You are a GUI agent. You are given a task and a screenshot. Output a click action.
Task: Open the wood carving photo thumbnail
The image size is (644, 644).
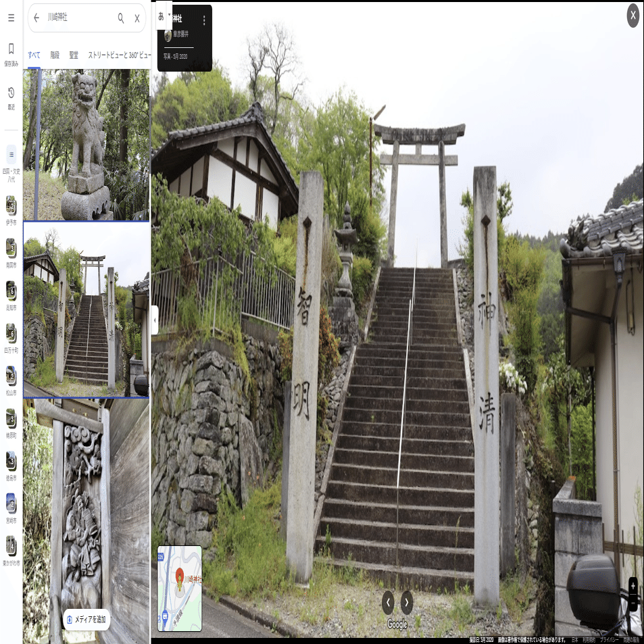(86, 521)
